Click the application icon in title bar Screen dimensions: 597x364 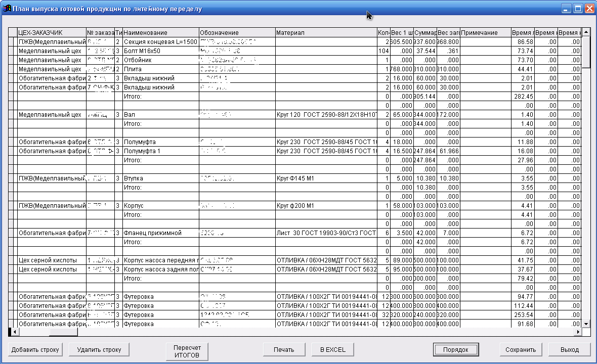(x=7, y=9)
